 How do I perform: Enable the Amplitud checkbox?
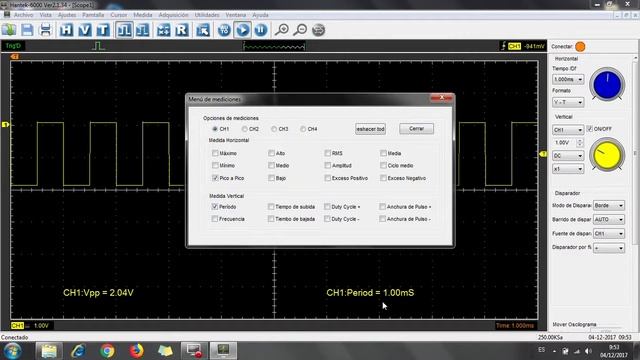327,165
